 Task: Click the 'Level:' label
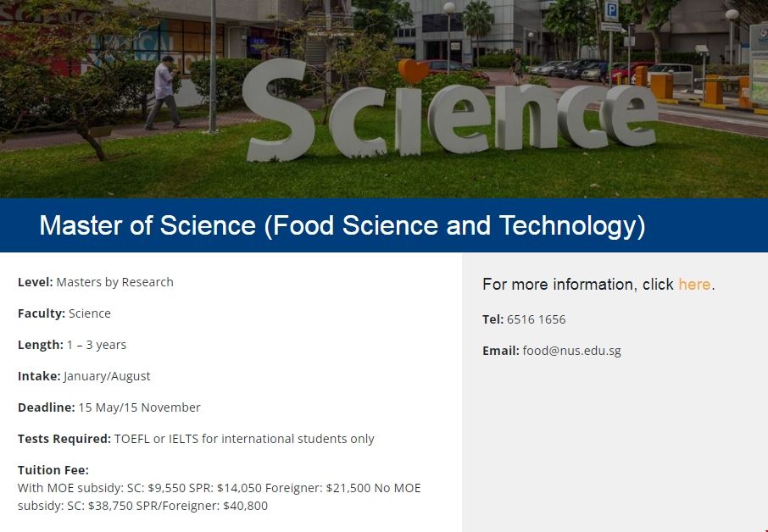coord(36,282)
